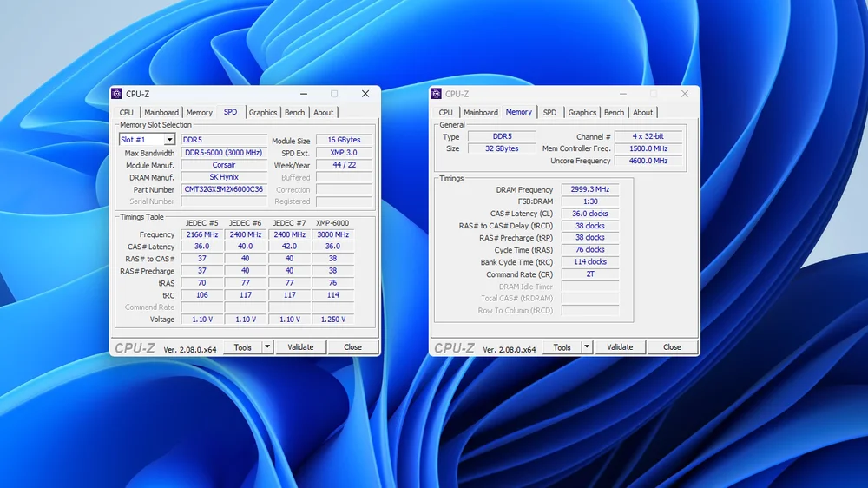Image resolution: width=868 pixels, height=488 pixels.
Task: Click Tools button in right window
Action: pyautogui.click(x=562, y=347)
